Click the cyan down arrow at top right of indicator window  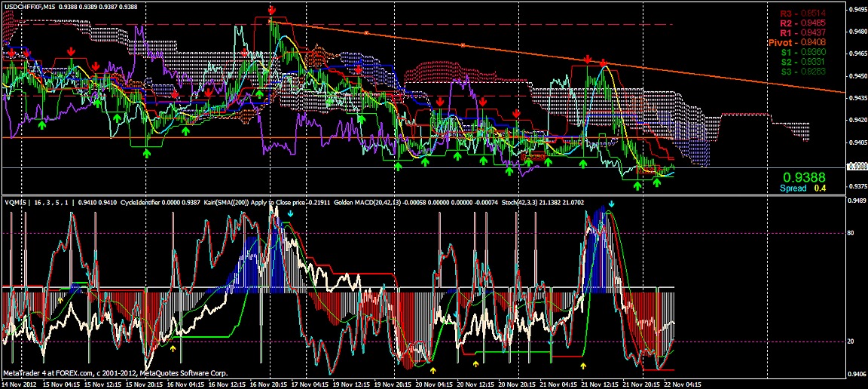point(612,204)
